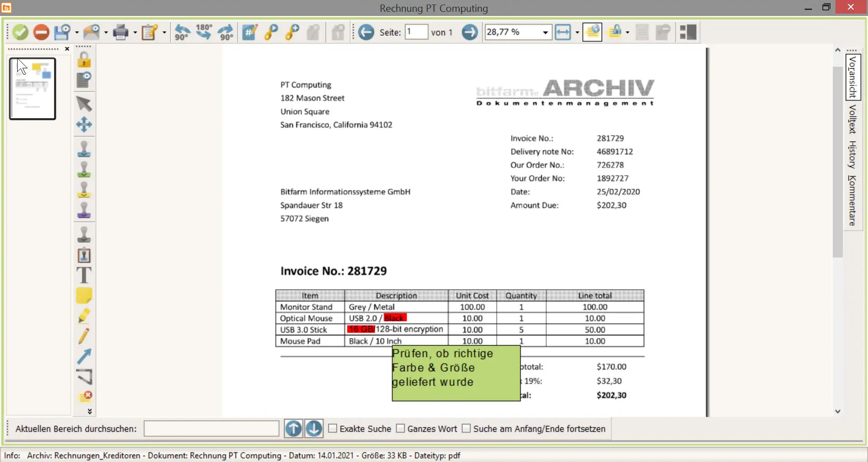The width and height of the screenshot is (868, 462).
Task: Switch to the Volltext tab
Action: 853,119
